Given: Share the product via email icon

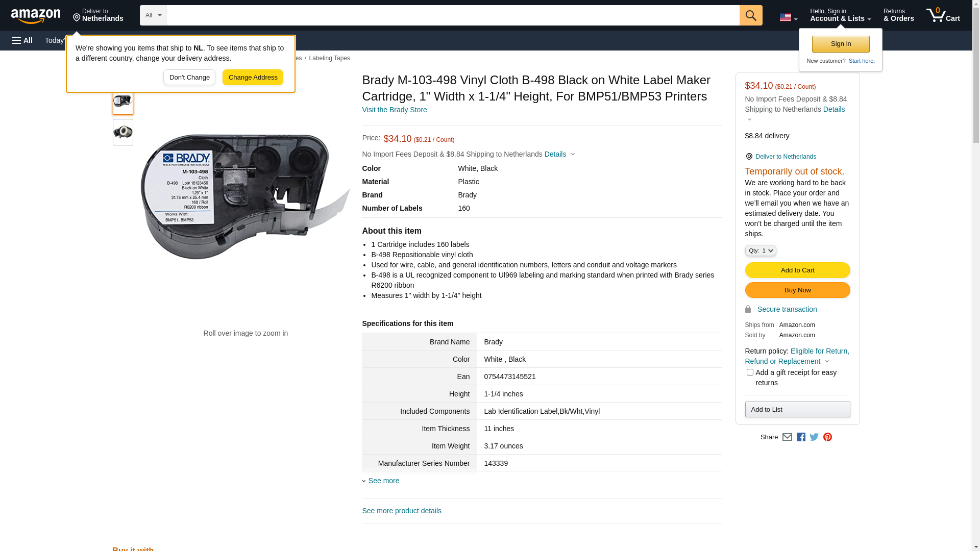Looking at the screenshot, I should (787, 437).
